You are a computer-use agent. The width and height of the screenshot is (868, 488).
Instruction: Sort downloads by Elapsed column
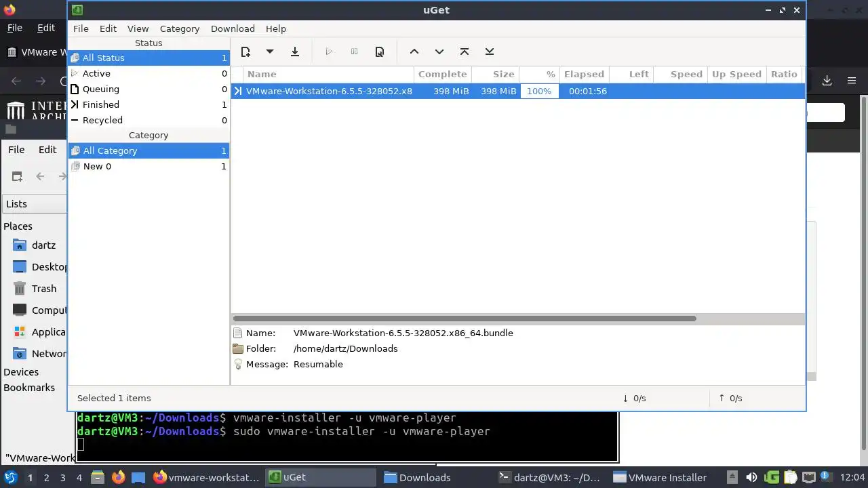(x=584, y=74)
